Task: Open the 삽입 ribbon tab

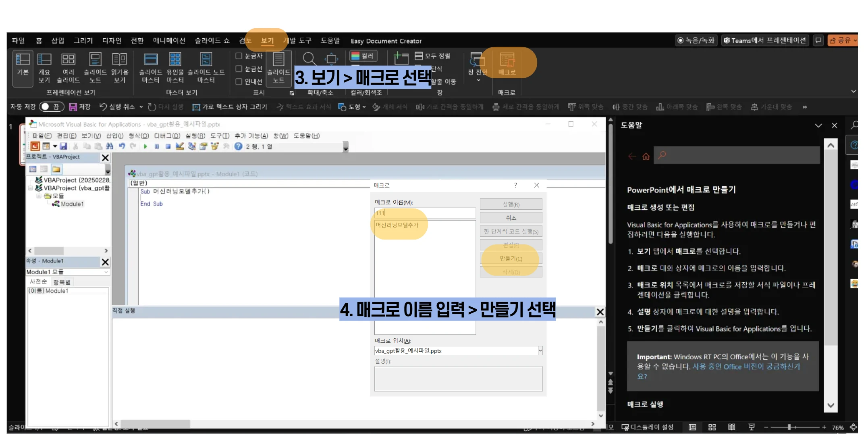Action: pos(58,40)
